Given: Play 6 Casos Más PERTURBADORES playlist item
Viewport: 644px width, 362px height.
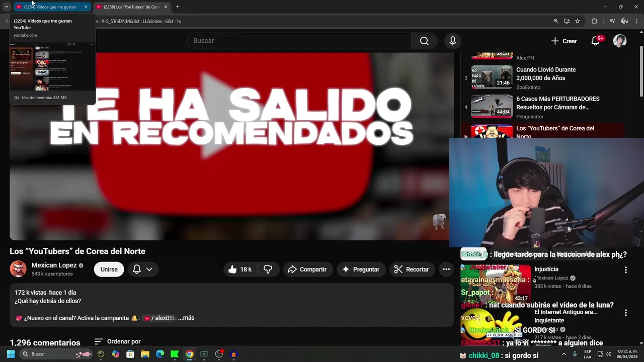Looking at the screenshot, I should point(557,103).
